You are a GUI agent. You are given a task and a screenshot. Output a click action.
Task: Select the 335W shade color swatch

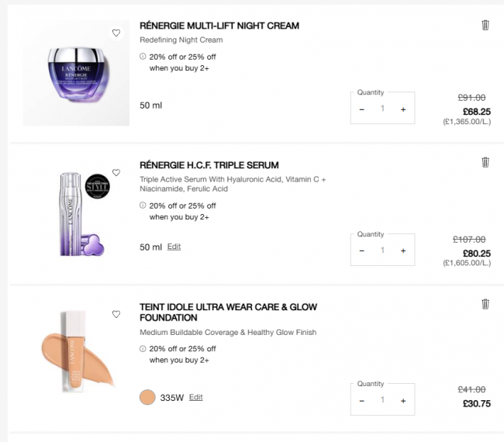pyautogui.click(x=147, y=397)
